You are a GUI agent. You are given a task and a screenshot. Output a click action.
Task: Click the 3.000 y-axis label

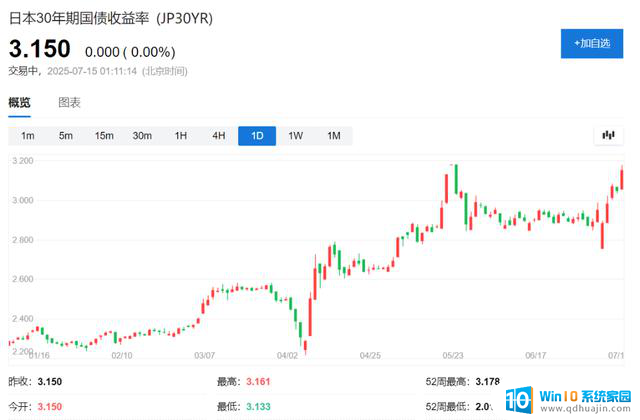click(x=22, y=200)
